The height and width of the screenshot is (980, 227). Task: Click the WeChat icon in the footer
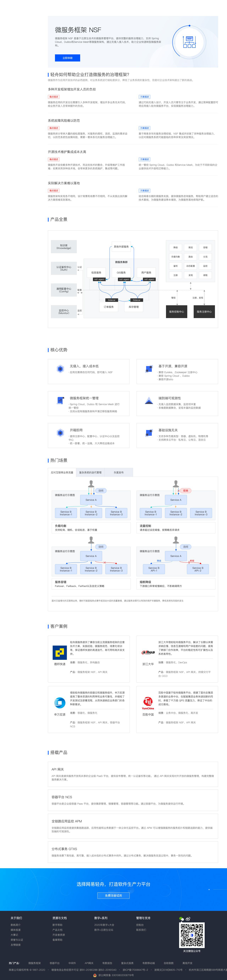coord(181,919)
